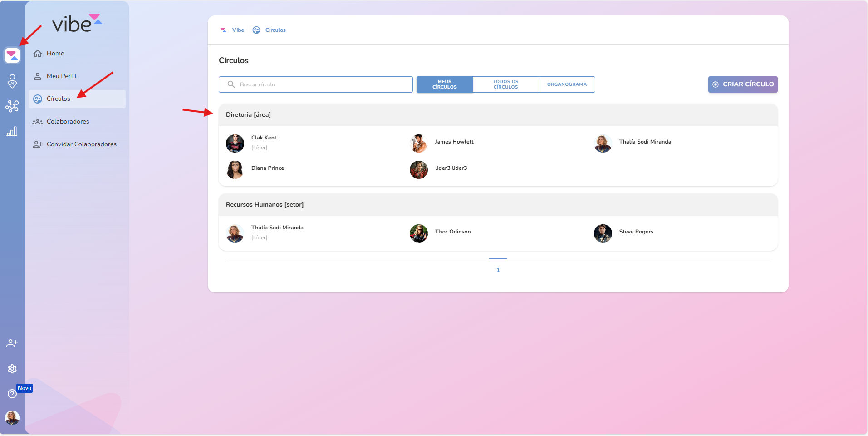Screen dimensions: 868x436
Task: Open the Recursos Humanos [setor] circle header
Action: pyautogui.click(x=265, y=205)
